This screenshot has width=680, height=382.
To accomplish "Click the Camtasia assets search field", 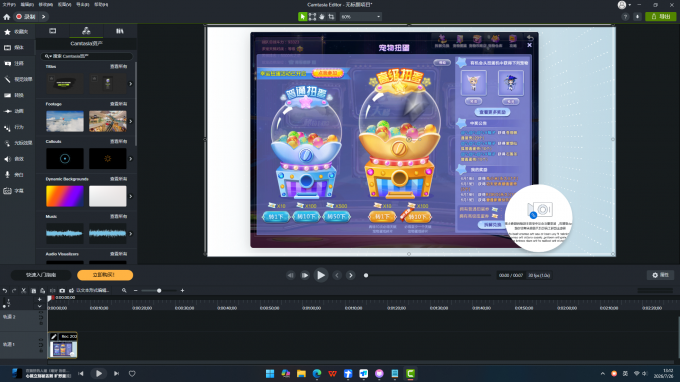I will click(x=87, y=56).
